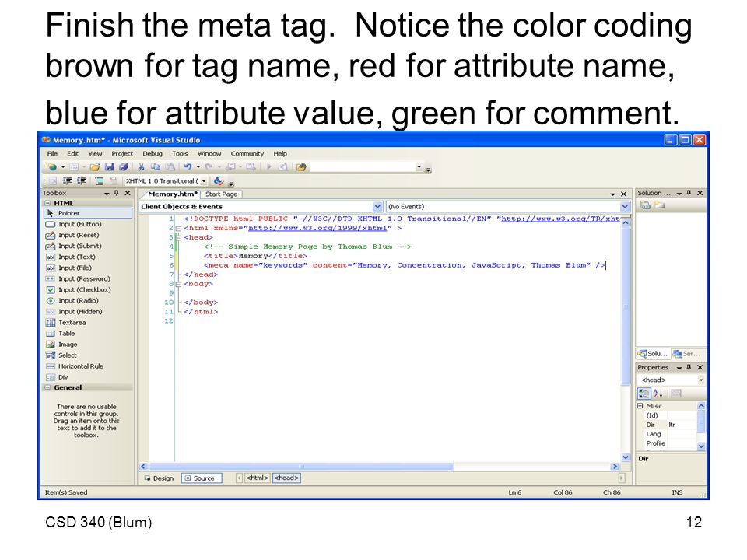The image size is (747, 560).
Task: Click the accessibility check icon
Action: [218, 181]
